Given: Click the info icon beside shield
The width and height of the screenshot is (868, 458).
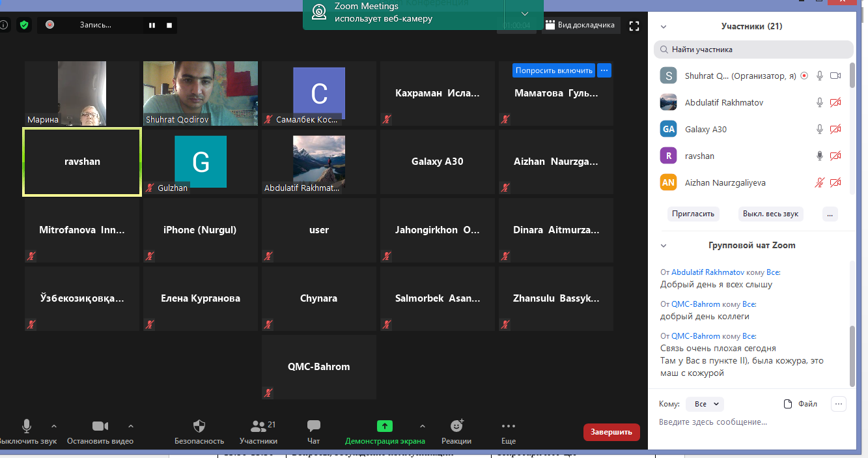Looking at the screenshot, I should [4, 25].
